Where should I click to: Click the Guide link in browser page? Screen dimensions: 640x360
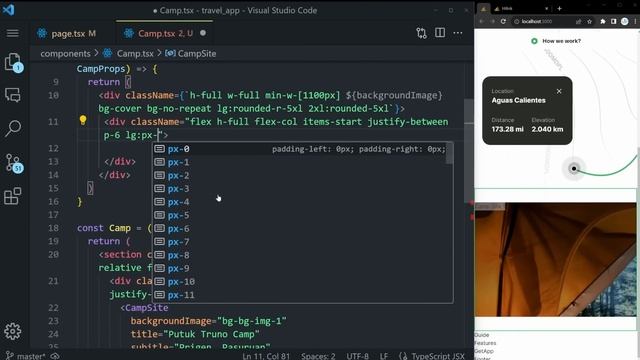pyautogui.click(x=482, y=335)
